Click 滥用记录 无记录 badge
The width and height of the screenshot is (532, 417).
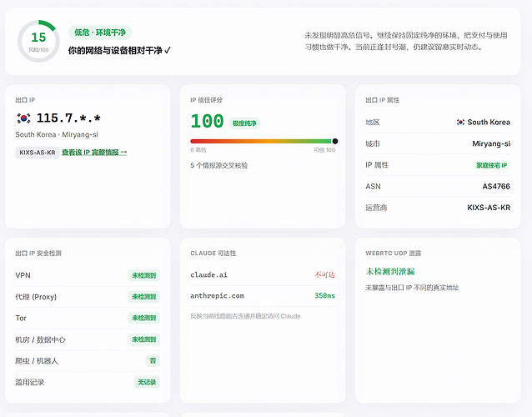(x=147, y=382)
